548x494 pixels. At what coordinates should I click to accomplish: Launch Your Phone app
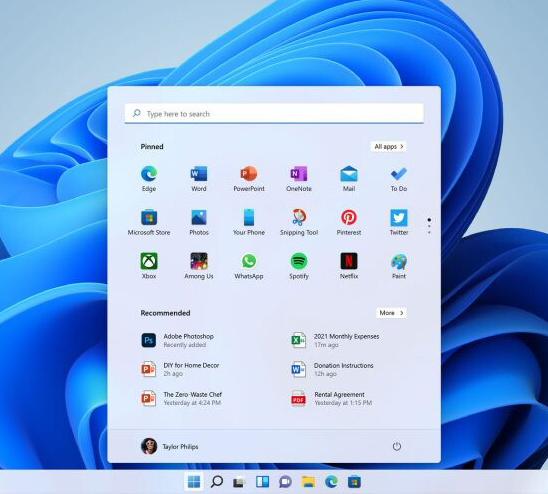[x=249, y=222]
